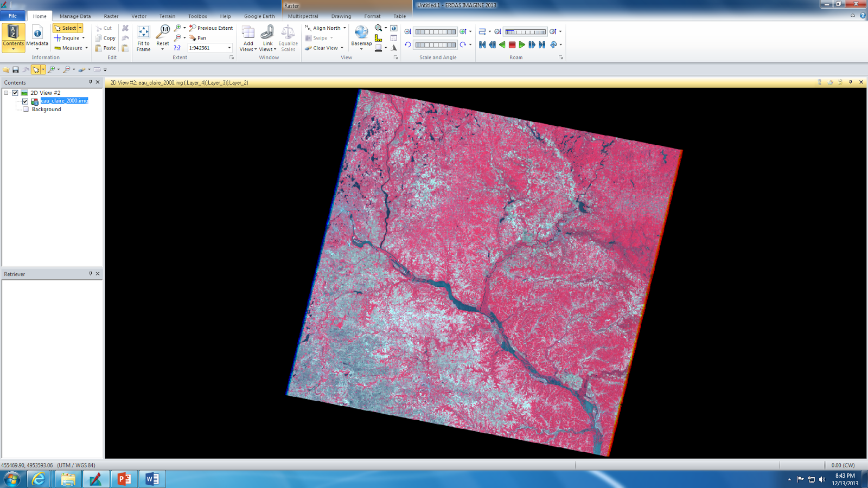This screenshot has height=488, width=868.
Task: Click the green Play icon in the Roam group
Action: coord(522,46)
